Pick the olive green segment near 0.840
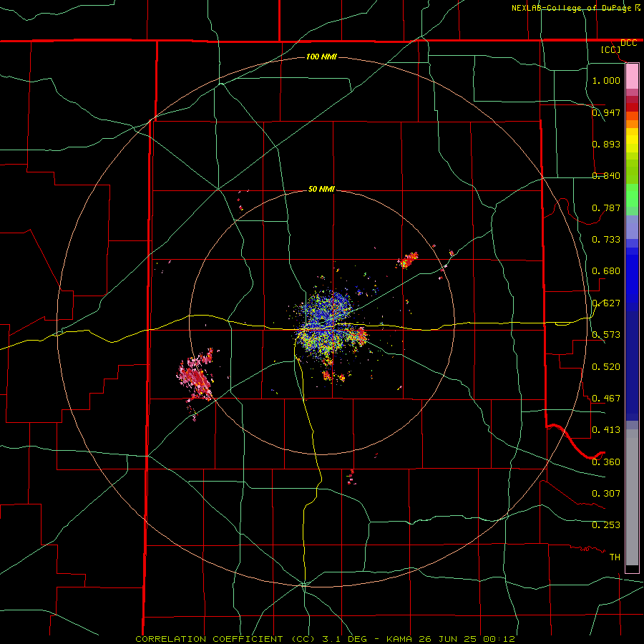The width and height of the screenshot is (644, 644). point(632,172)
